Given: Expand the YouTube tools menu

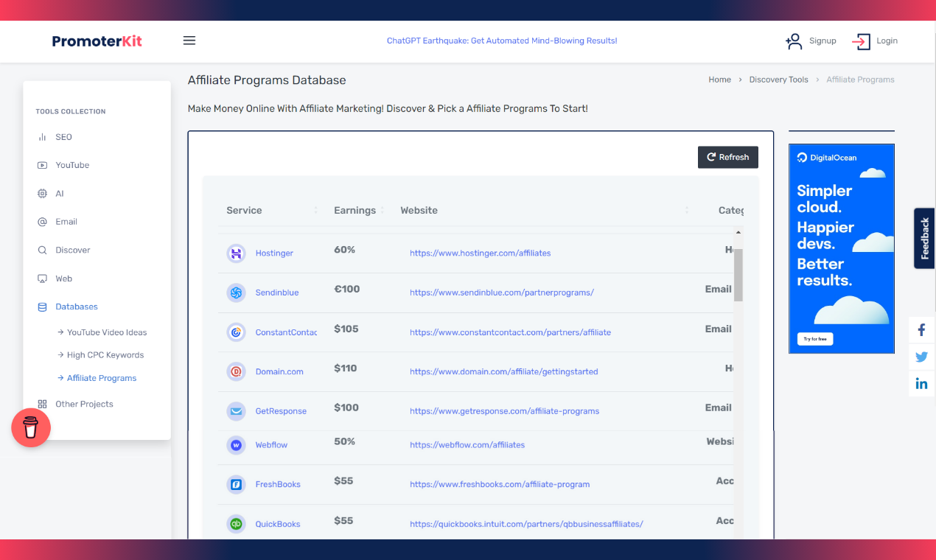Looking at the screenshot, I should 72,165.
